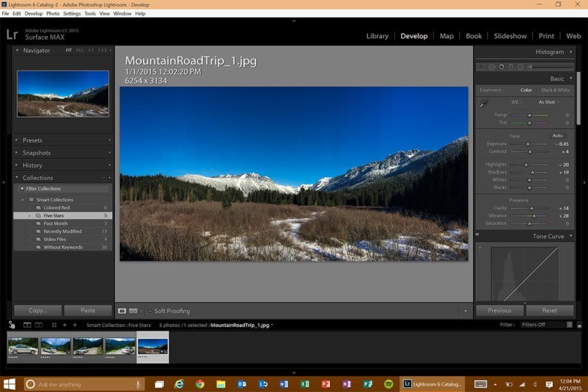
Task: Set Navigator zoom to FILL
Action: 80,50
